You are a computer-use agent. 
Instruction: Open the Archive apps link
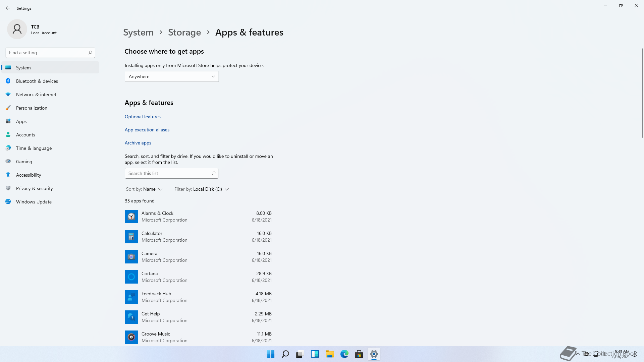[138, 143]
